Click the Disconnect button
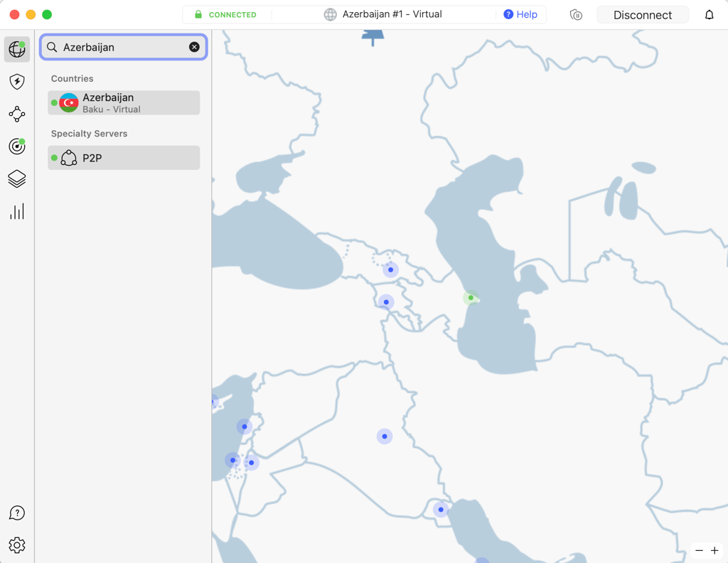This screenshot has height=563, width=728. (643, 15)
